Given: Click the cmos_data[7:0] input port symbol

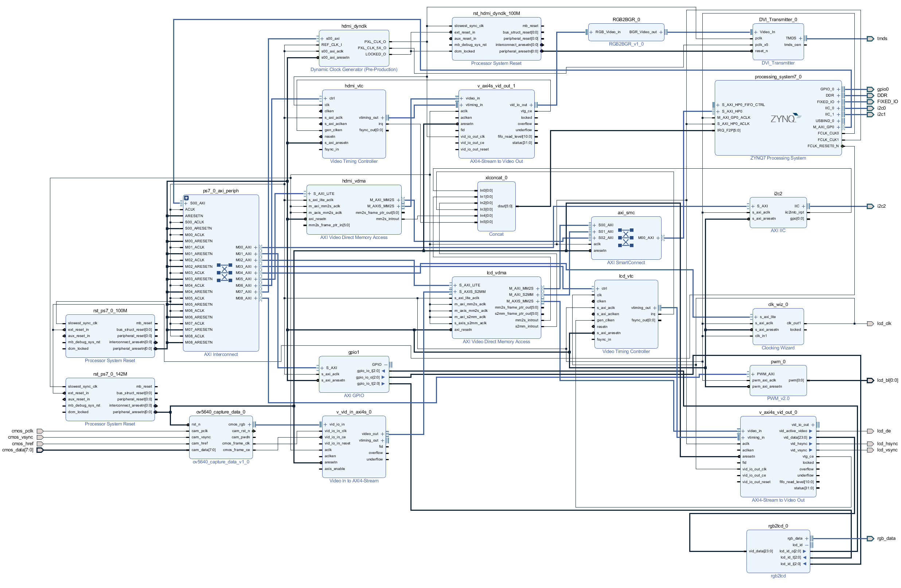Looking at the screenshot, I should click(40, 450).
